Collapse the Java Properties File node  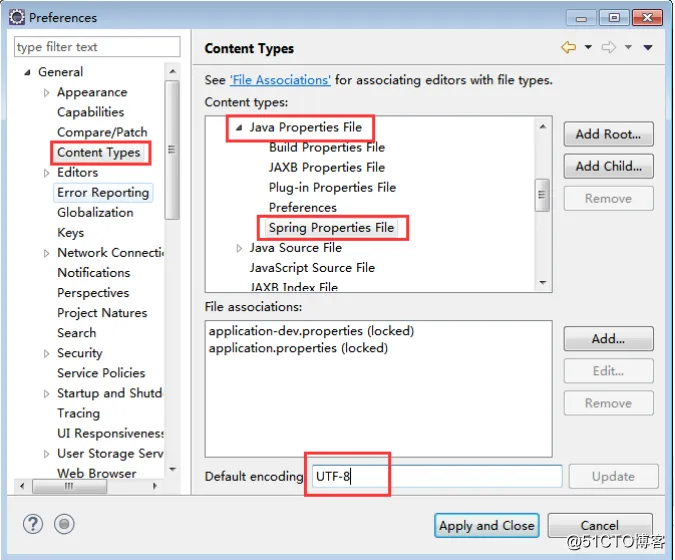239,127
